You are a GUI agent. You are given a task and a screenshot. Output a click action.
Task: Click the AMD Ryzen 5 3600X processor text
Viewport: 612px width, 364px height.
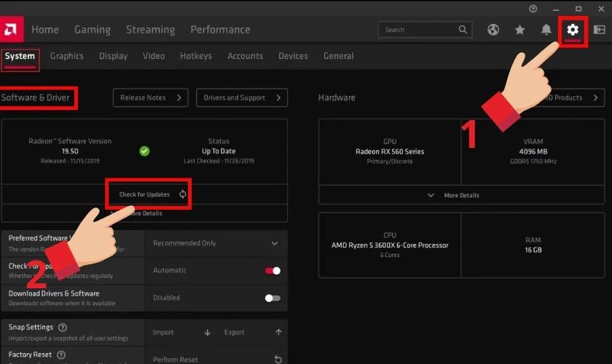pyautogui.click(x=390, y=245)
